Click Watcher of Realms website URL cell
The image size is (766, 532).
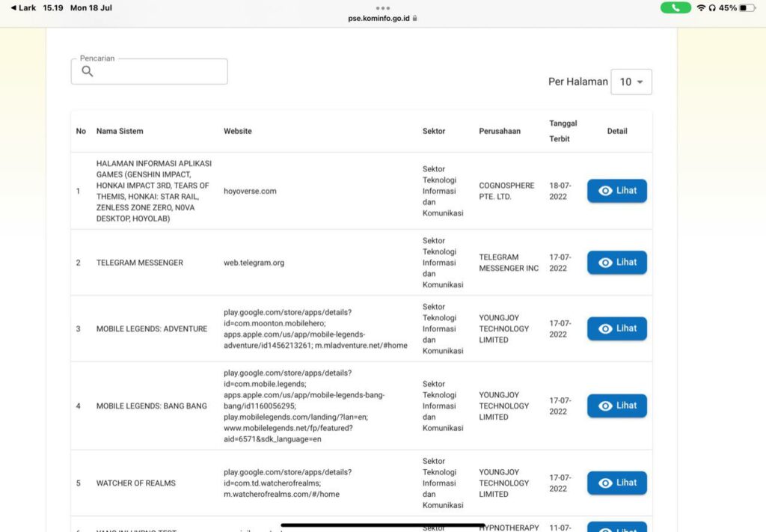[288, 483]
